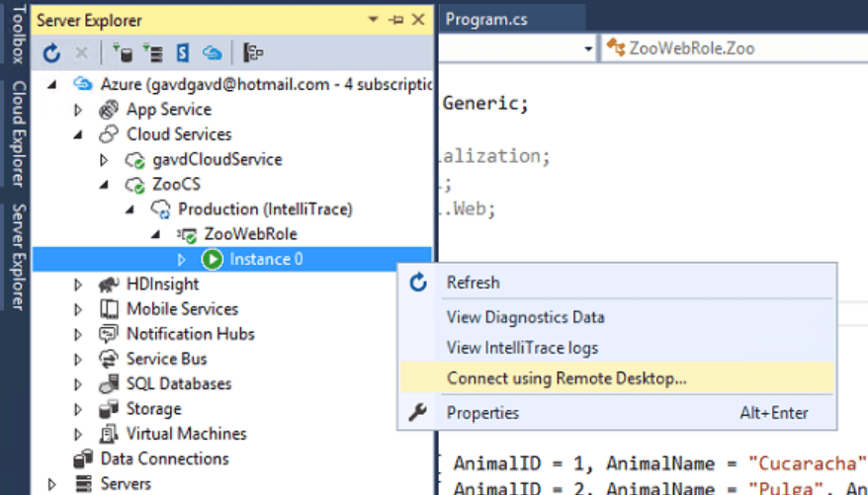Viewport: 868px width, 495px height.
Task: Expand the Service Bus node
Action: 78,359
